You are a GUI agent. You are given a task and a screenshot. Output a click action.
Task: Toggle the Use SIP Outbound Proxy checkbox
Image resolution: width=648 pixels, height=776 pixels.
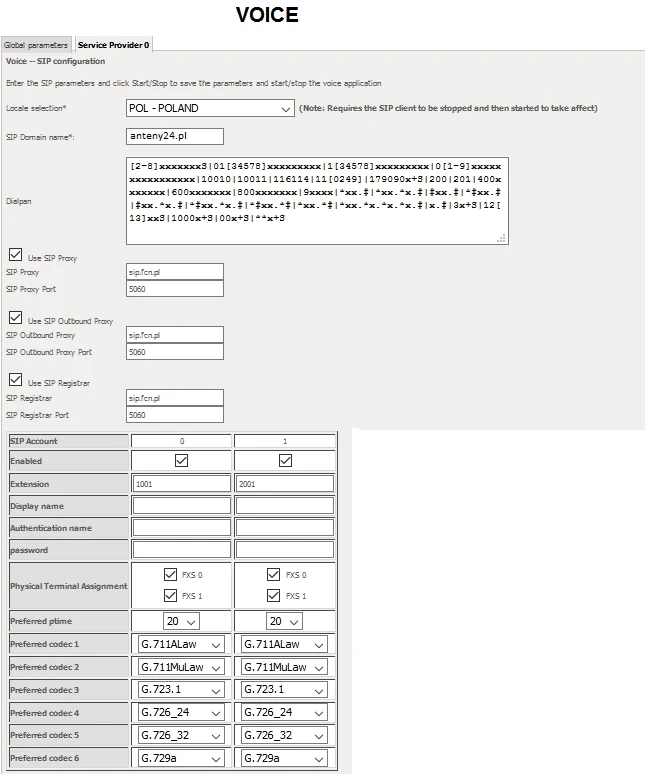[x=15, y=319]
